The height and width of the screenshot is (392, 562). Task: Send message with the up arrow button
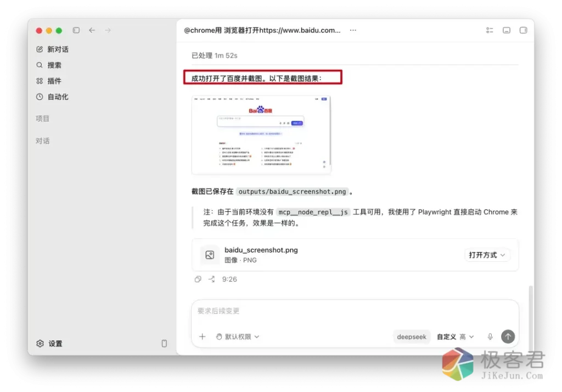(508, 337)
